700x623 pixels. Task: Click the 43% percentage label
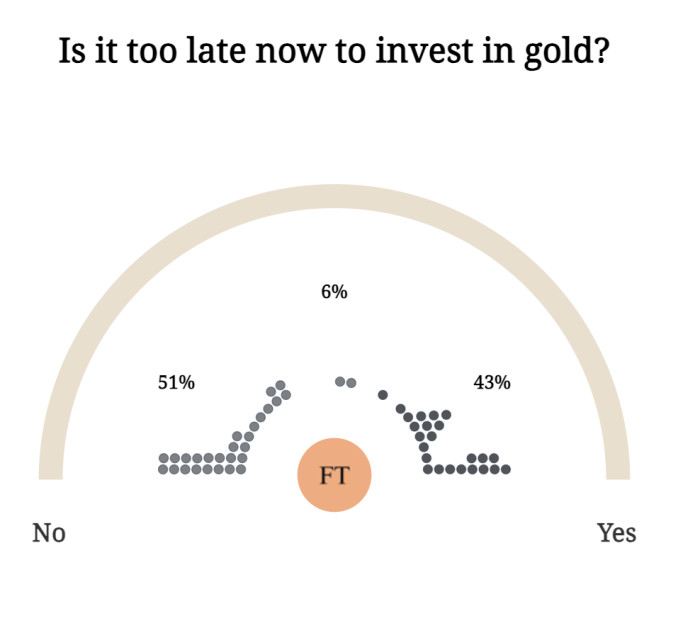[492, 382]
